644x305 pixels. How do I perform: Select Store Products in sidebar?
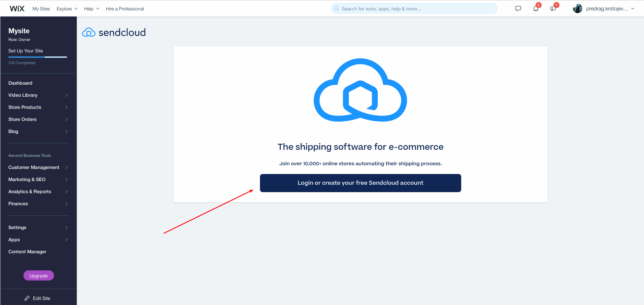coord(25,107)
